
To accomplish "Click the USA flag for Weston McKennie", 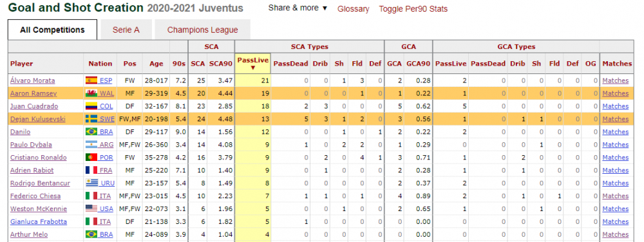I will tap(91, 209).
